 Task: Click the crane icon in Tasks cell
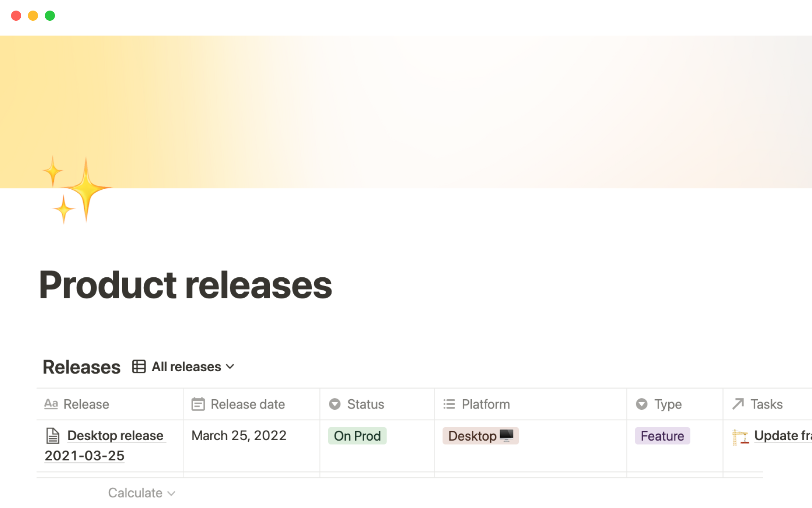740,436
